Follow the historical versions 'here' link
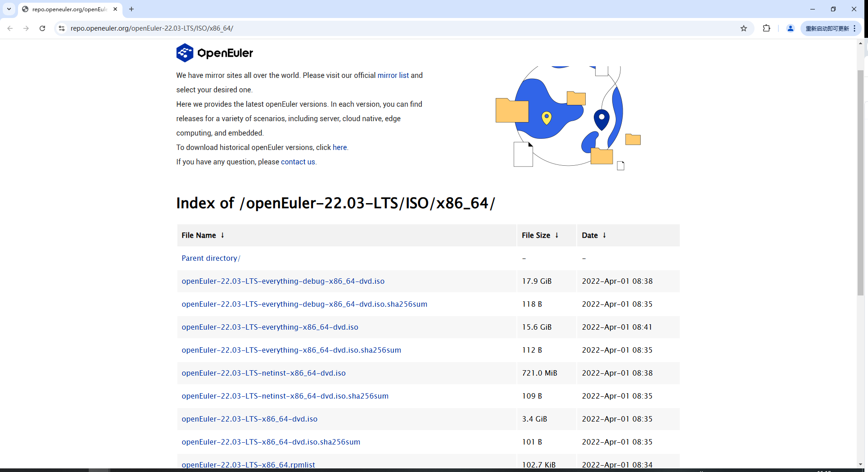868x472 pixels. [x=340, y=147]
